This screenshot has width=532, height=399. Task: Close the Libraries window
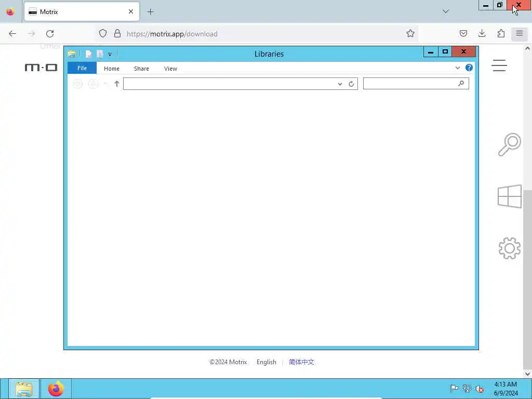(x=463, y=52)
